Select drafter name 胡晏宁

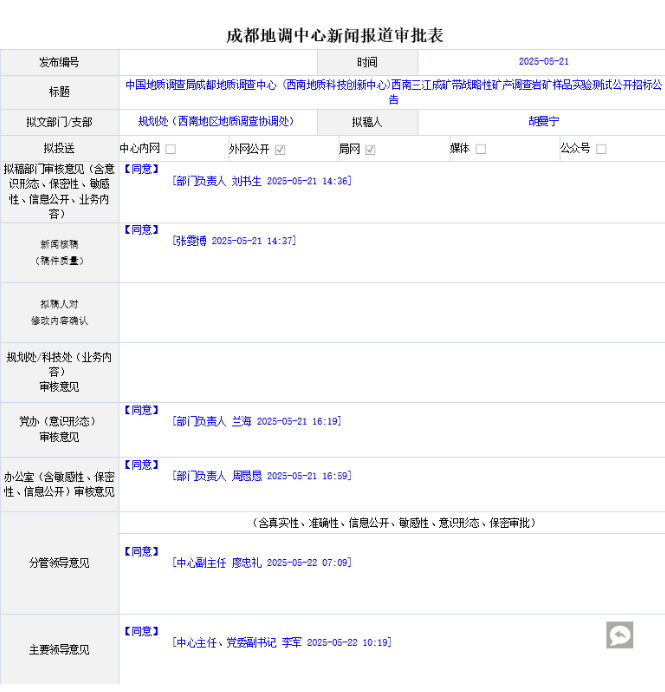coord(543,121)
